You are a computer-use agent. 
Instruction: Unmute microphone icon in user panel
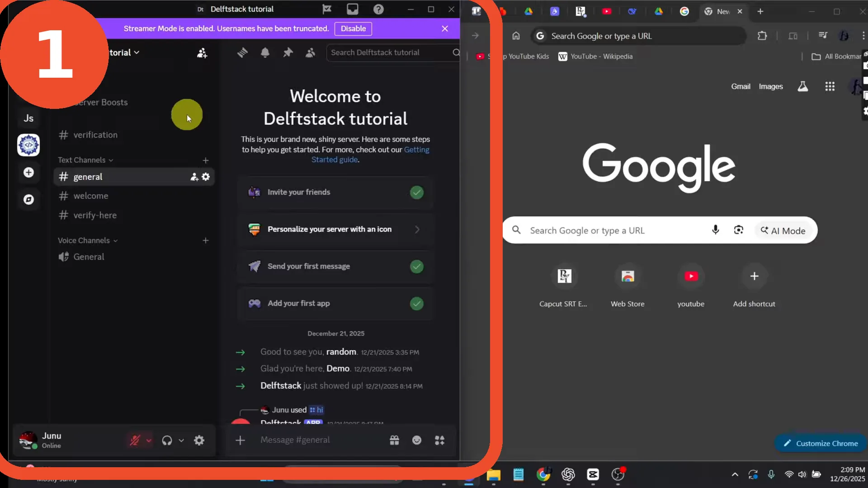tap(135, 440)
